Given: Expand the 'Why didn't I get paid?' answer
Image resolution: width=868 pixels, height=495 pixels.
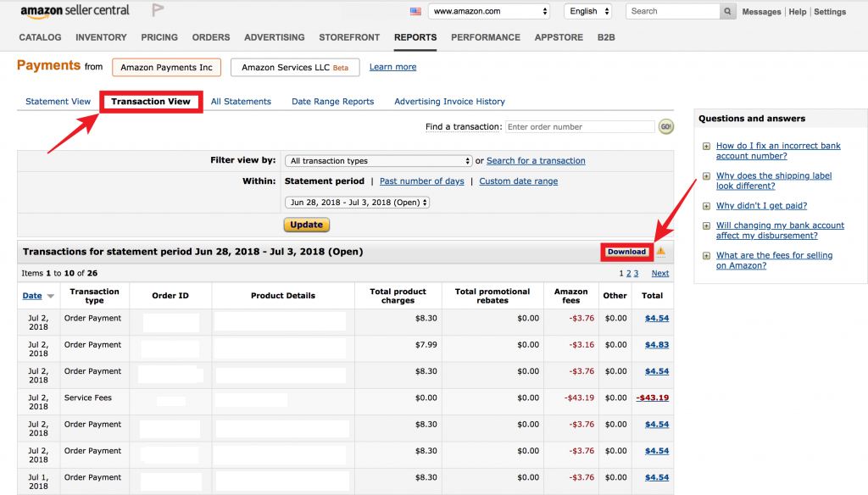Looking at the screenshot, I should coord(706,206).
